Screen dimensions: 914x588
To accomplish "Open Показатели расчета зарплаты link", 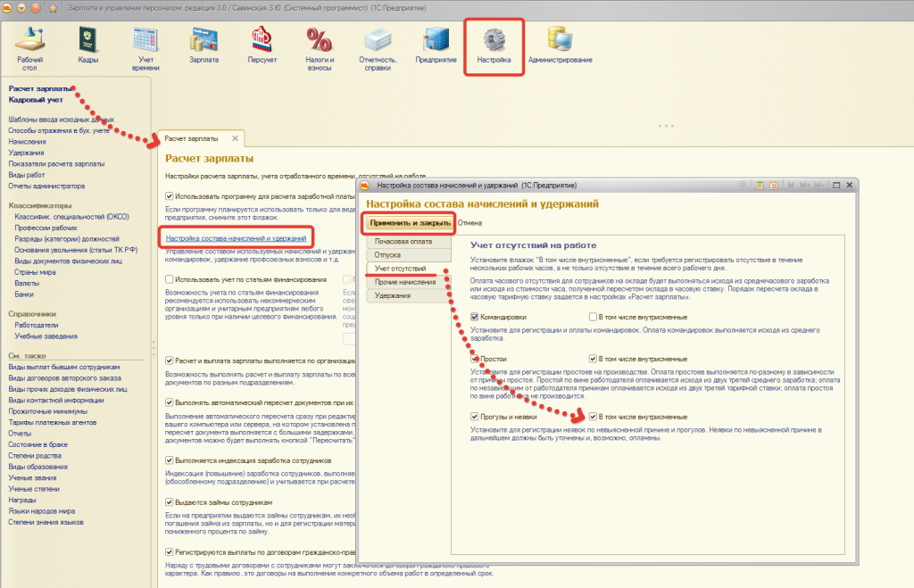I will [x=56, y=164].
